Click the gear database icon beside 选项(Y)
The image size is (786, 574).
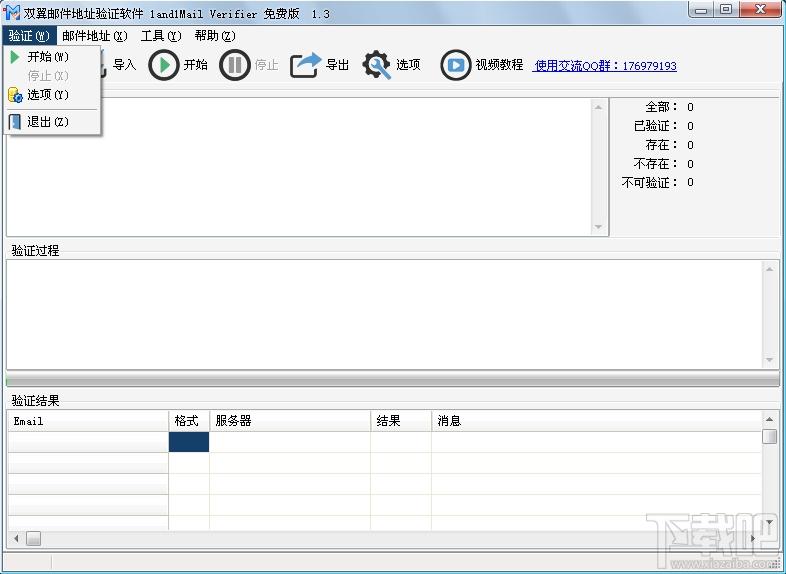[15, 95]
